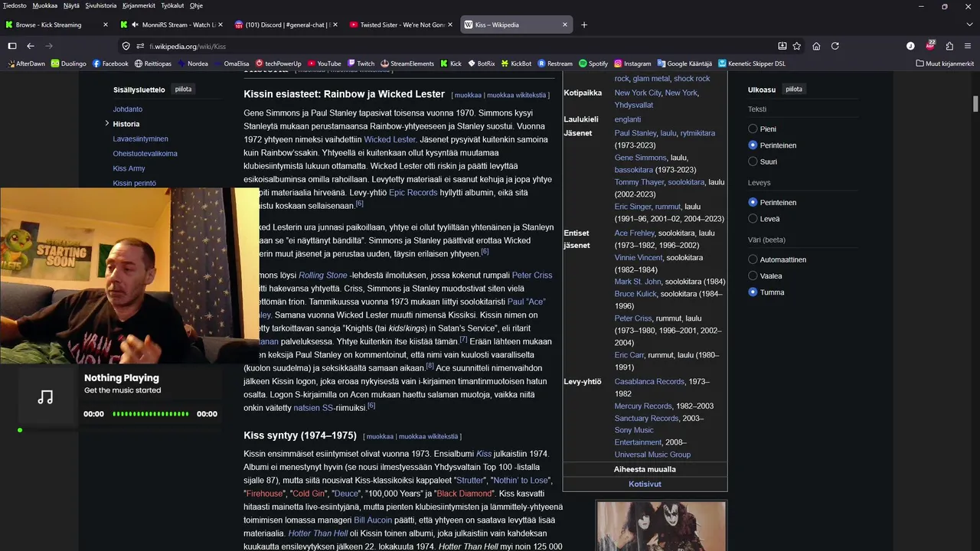Image resolution: width=980 pixels, height=551 pixels.
Task: Open the YouTube bookmark
Action: pos(324,64)
